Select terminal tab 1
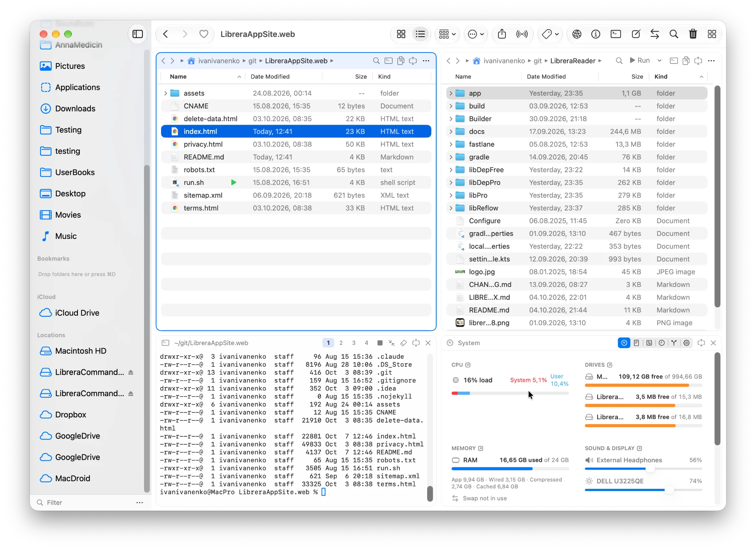This screenshot has width=756, height=550. (328, 343)
